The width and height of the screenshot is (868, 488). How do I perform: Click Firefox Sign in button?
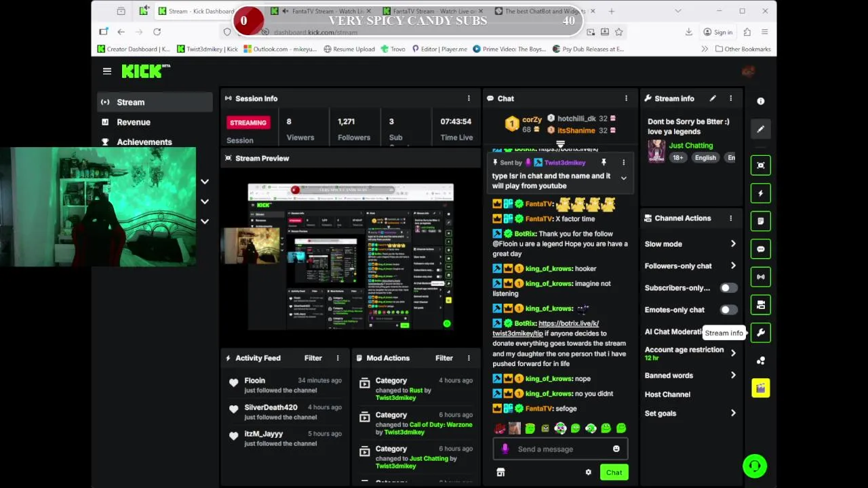pos(717,32)
